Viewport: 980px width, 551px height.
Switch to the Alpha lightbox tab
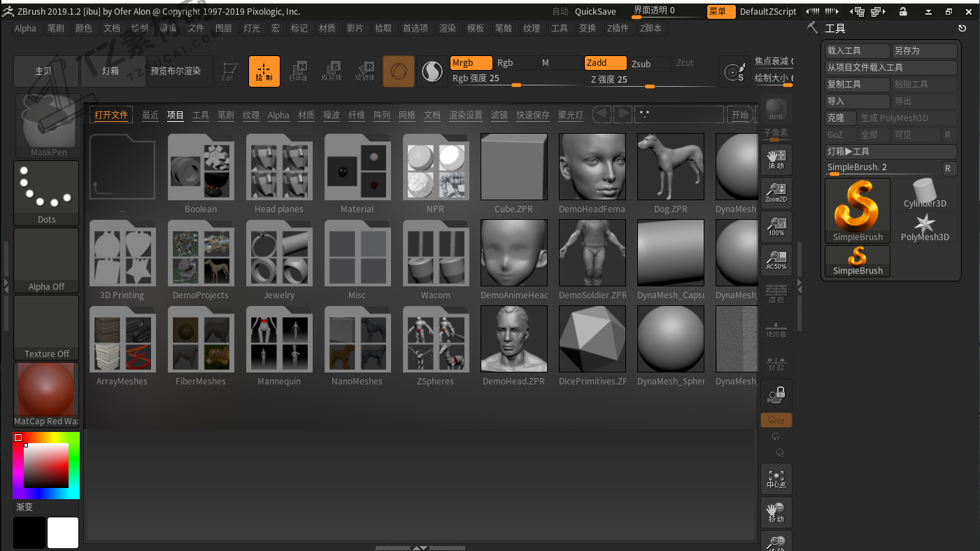[278, 115]
